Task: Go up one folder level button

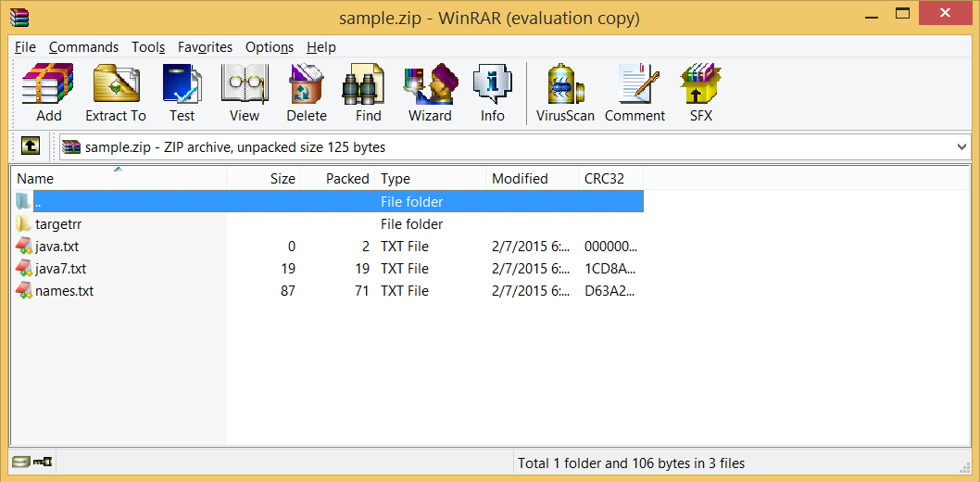Action: coord(31,146)
